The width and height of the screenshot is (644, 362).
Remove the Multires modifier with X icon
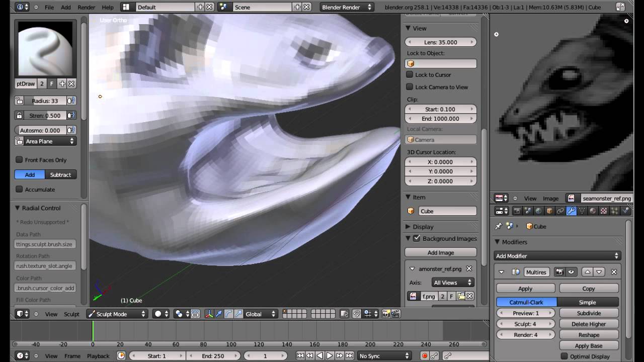tap(614, 272)
